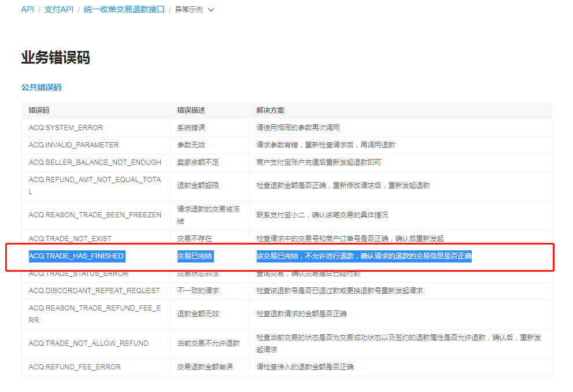Image resolution: width=573 pixels, height=392 pixels.
Task: Click solution starting with 检查当前交易的状态
Action: [x=398, y=343]
